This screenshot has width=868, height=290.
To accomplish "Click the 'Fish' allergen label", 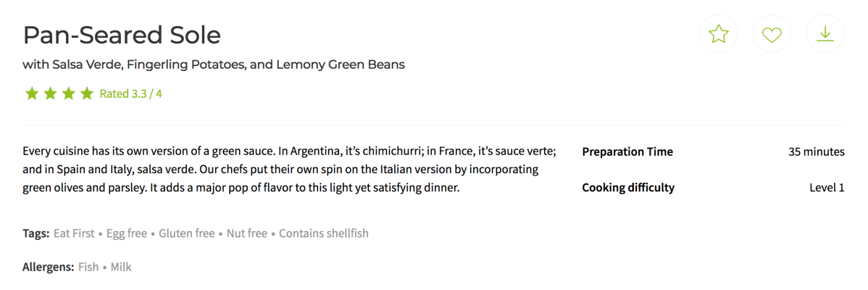I will point(88,267).
